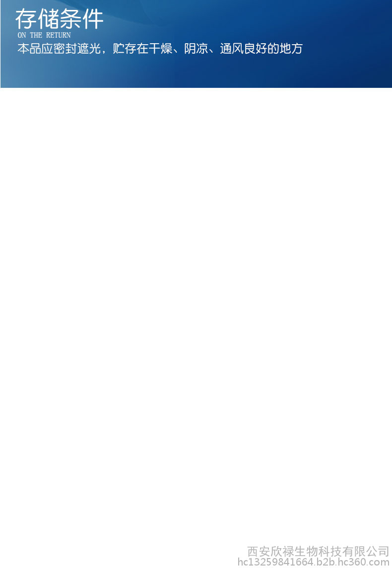Open the hc13259841664.b2b.hc360.com watermark URL

(314, 562)
